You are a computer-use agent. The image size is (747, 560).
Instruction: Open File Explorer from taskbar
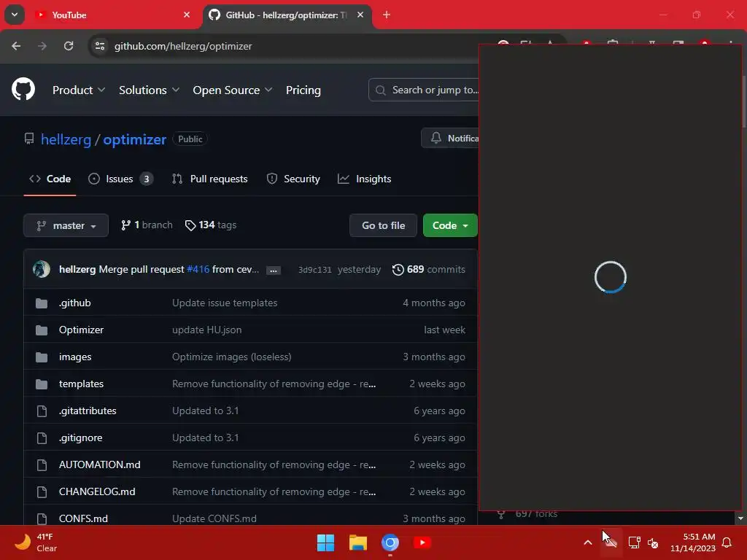click(x=357, y=542)
